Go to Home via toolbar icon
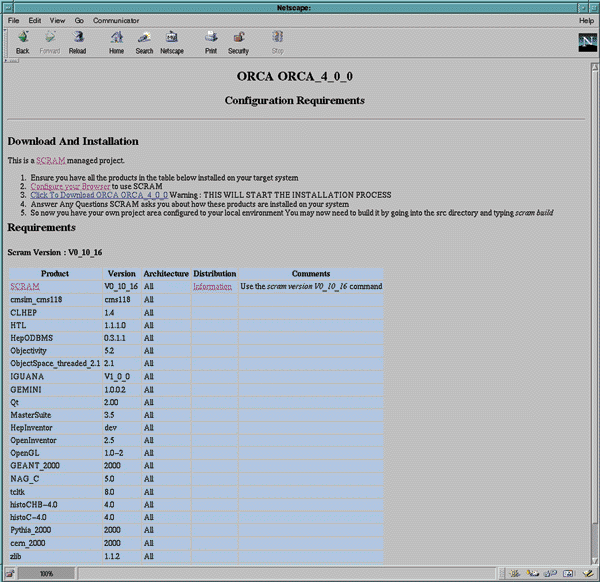The height and width of the screenshot is (582, 600). tap(117, 41)
